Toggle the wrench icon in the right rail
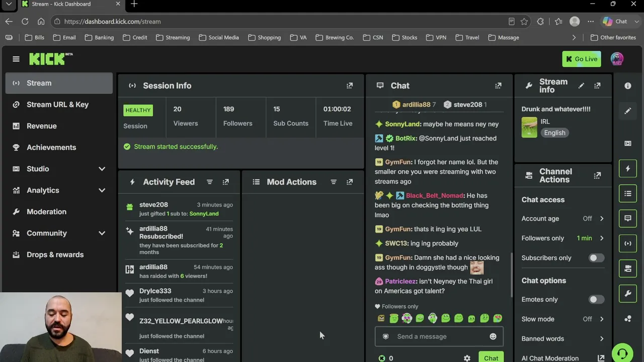644x362 pixels. (x=628, y=294)
